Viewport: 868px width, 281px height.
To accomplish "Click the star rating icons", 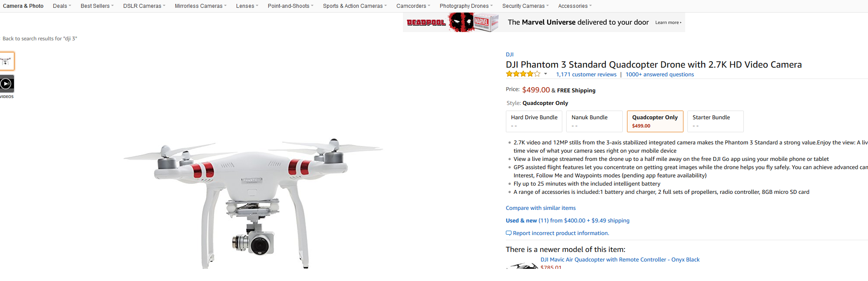I will coord(523,74).
